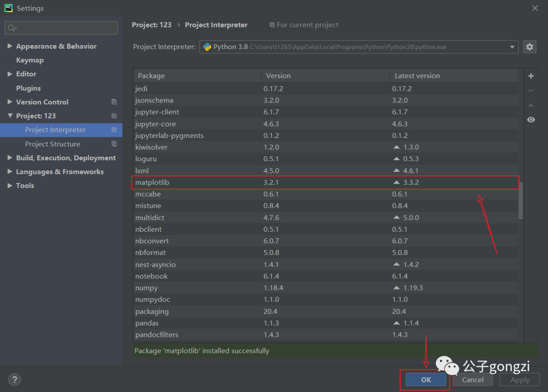
Task: Click the project-level icon beside Project: 123
Action: click(114, 116)
